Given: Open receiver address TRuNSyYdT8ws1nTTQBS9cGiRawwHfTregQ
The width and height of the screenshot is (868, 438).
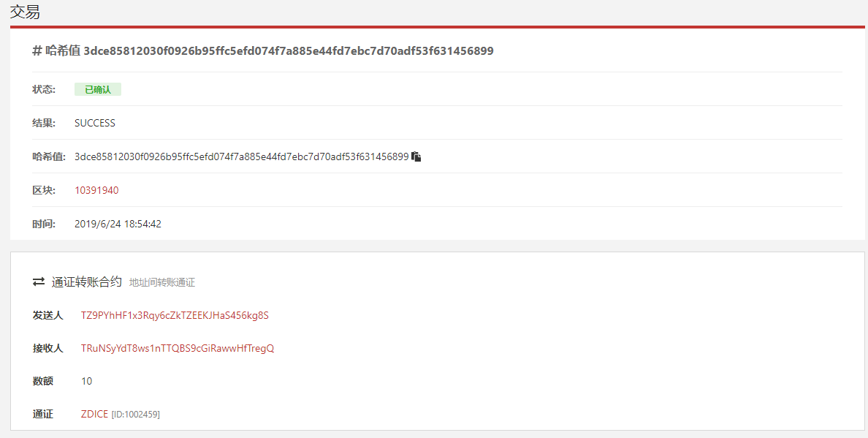Looking at the screenshot, I should [x=177, y=348].
